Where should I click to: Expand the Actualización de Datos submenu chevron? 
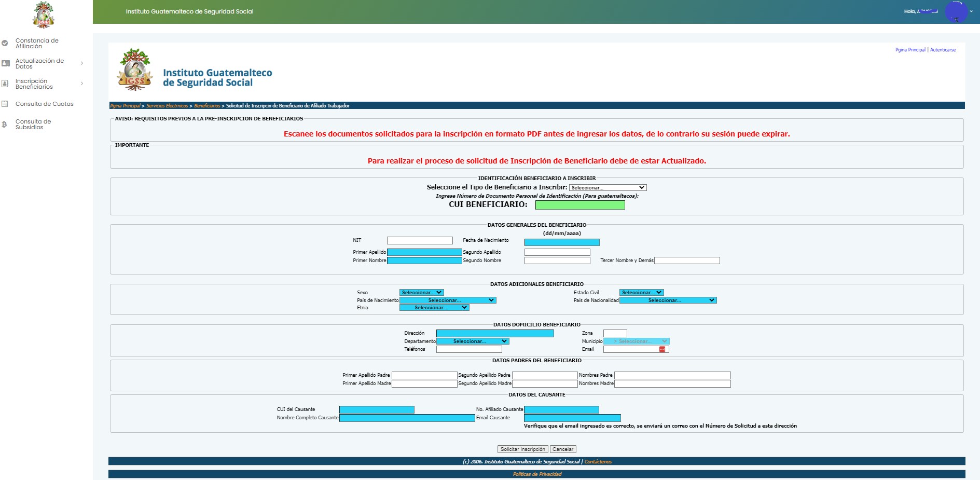pos(82,63)
